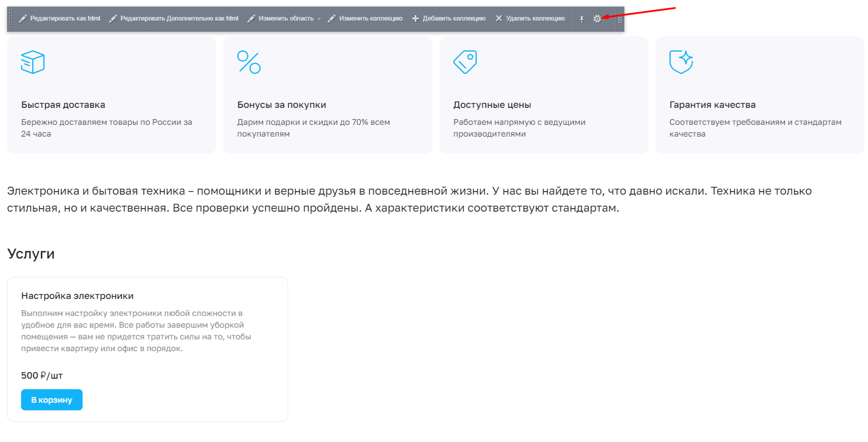868x442 pixels.
Task: Click text 'Работаем напрямую с ведущими производителями'
Action: 520,128
